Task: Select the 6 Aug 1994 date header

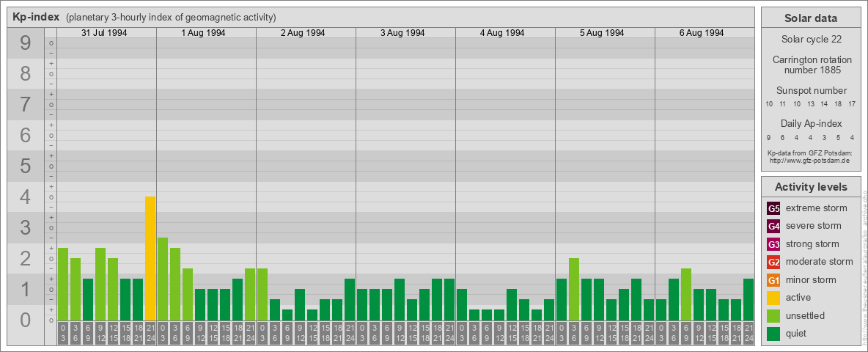Action: coord(702,33)
